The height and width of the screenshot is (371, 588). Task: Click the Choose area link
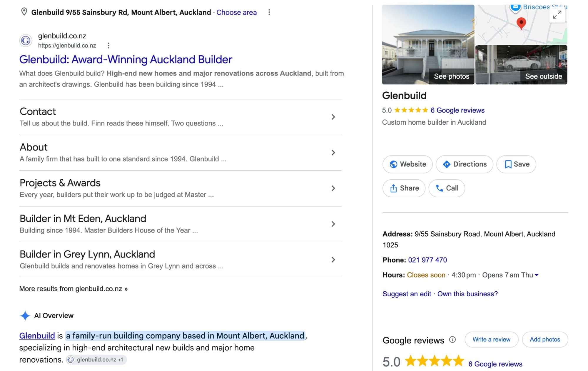[237, 12]
